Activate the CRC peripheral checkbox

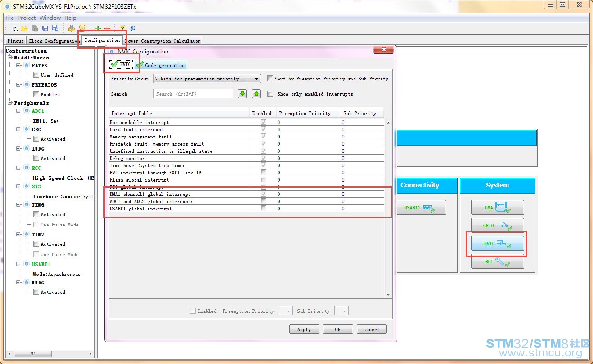(x=36, y=139)
